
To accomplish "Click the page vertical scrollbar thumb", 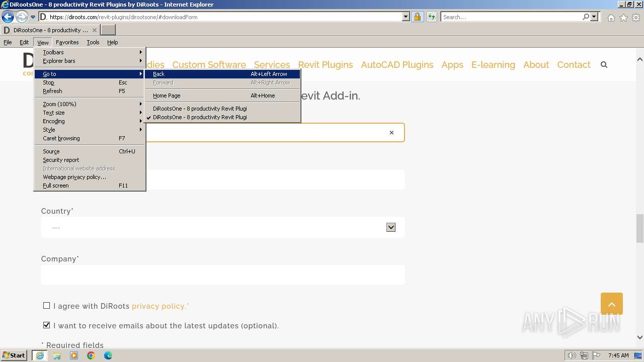I will (x=640, y=228).
